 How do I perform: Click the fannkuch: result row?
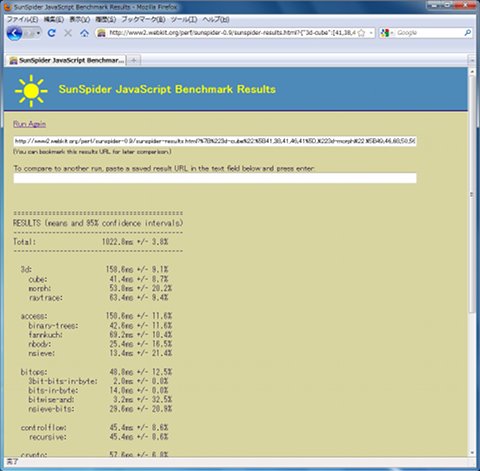coord(100,335)
